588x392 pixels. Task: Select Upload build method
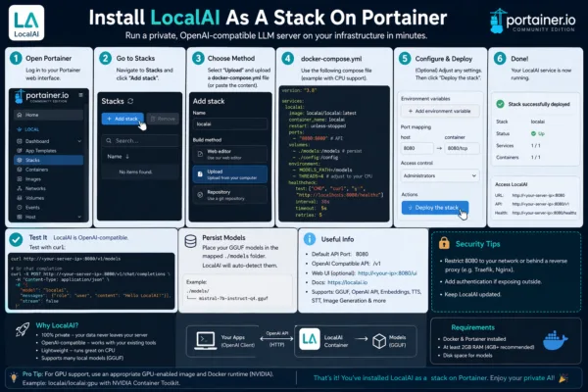[x=230, y=174]
